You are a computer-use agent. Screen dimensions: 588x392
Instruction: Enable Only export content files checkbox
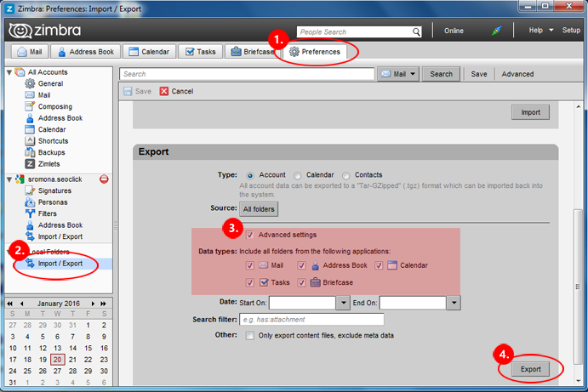click(249, 335)
